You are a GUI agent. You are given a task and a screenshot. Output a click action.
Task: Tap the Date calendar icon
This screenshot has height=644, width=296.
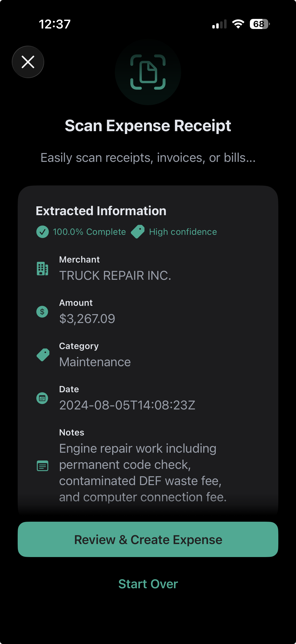pyautogui.click(x=42, y=398)
